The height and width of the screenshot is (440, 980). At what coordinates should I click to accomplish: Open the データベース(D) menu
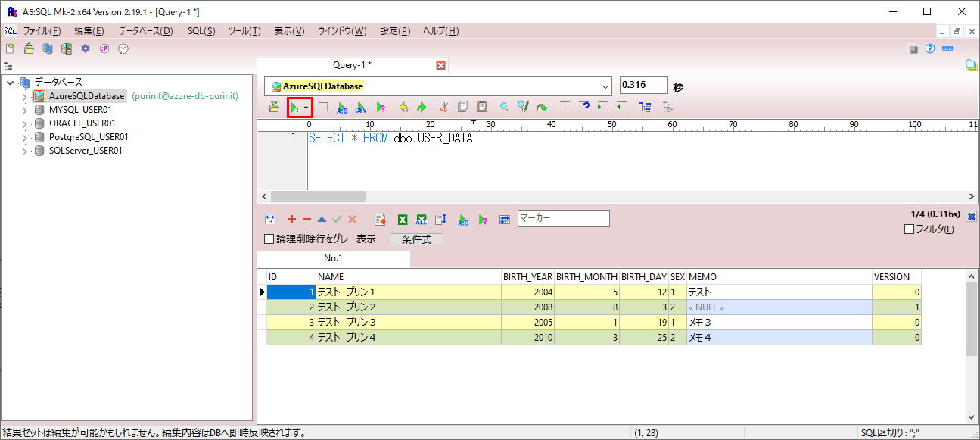coord(146,31)
